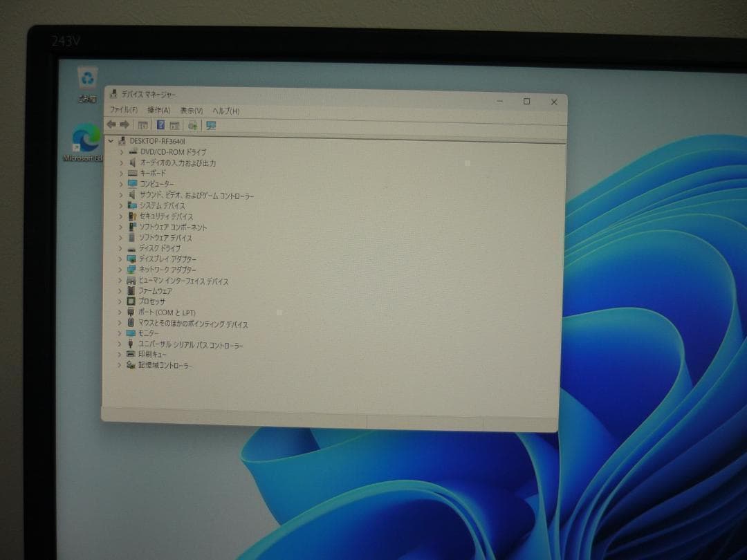Expand the ネットワーク アダプター node
Image resolution: width=747 pixels, height=560 pixels.
[120, 270]
